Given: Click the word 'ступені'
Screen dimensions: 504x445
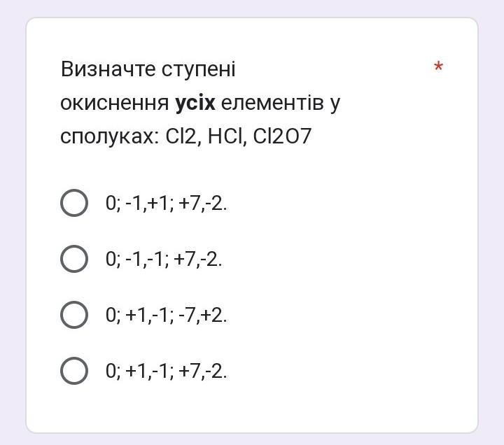Looking at the screenshot, I should [x=198, y=70].
